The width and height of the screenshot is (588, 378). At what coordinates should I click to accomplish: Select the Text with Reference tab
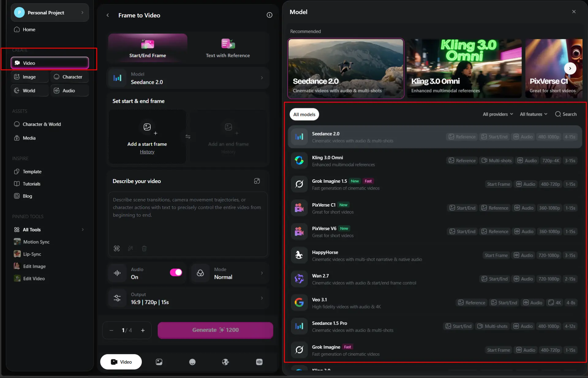[x=228, y=48]
